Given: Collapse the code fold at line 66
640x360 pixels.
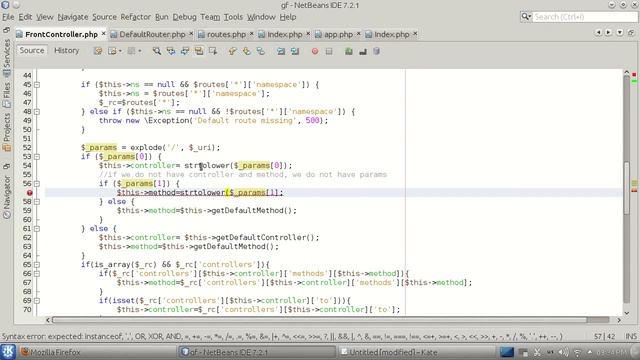Looking at the screenshot, I should pyautogui.click(x=37, y=273).
